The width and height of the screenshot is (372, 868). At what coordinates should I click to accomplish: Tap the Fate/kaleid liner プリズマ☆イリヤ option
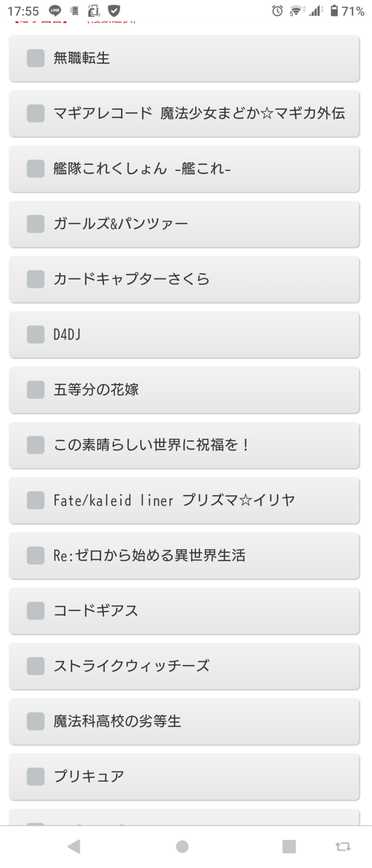pos(184,500)
